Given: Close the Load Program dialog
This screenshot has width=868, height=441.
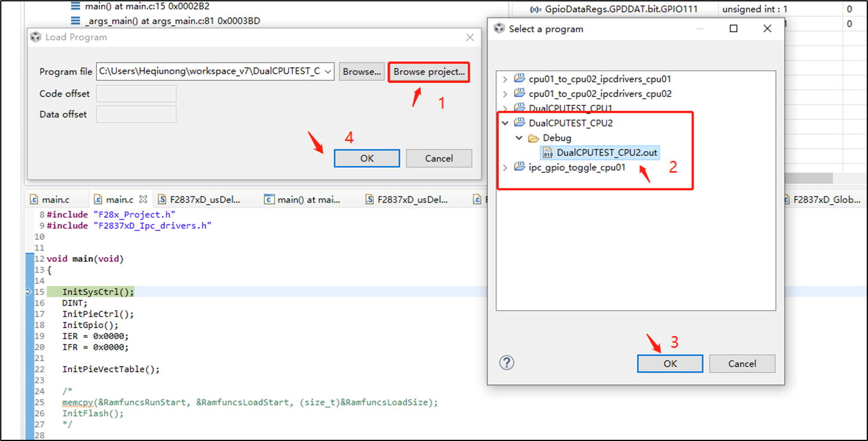Looking at the screenshot, I should click(470, 37).
